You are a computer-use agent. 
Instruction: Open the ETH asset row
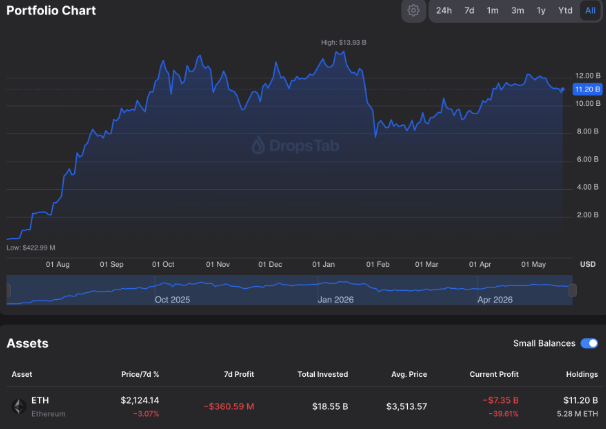click(x=303, y=407)
